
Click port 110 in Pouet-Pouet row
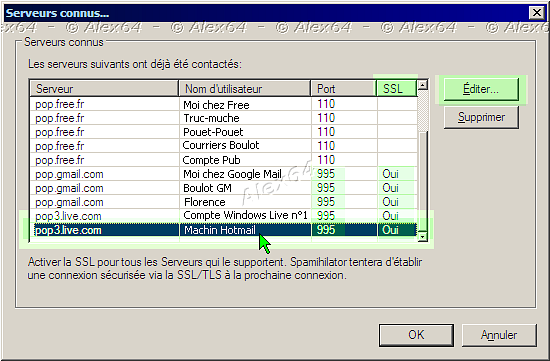326,132
